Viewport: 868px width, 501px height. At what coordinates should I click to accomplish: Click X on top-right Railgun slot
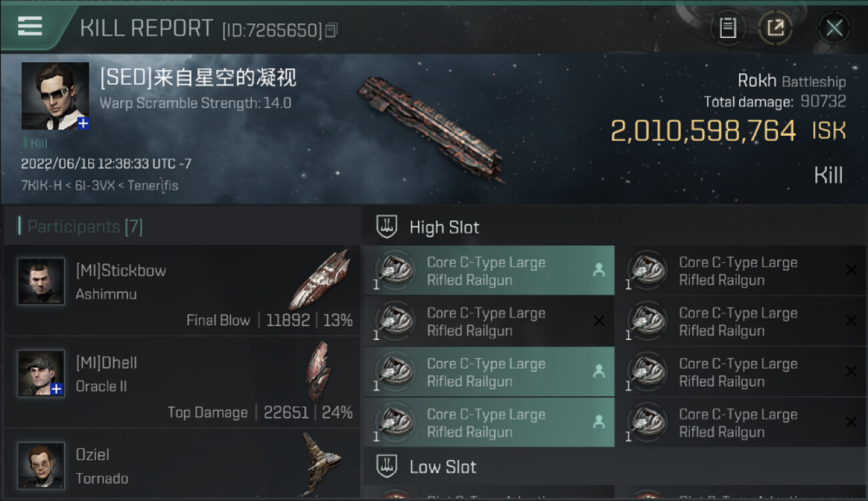pos(851,271)
